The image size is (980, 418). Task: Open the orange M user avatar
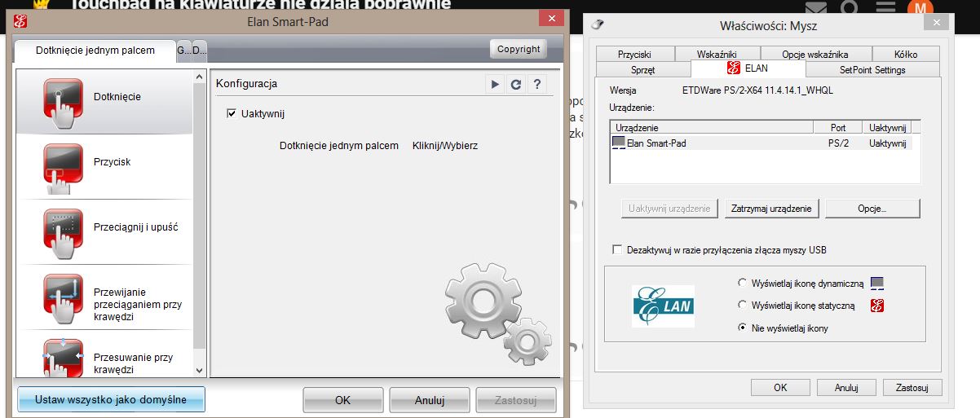click(920, 8)
